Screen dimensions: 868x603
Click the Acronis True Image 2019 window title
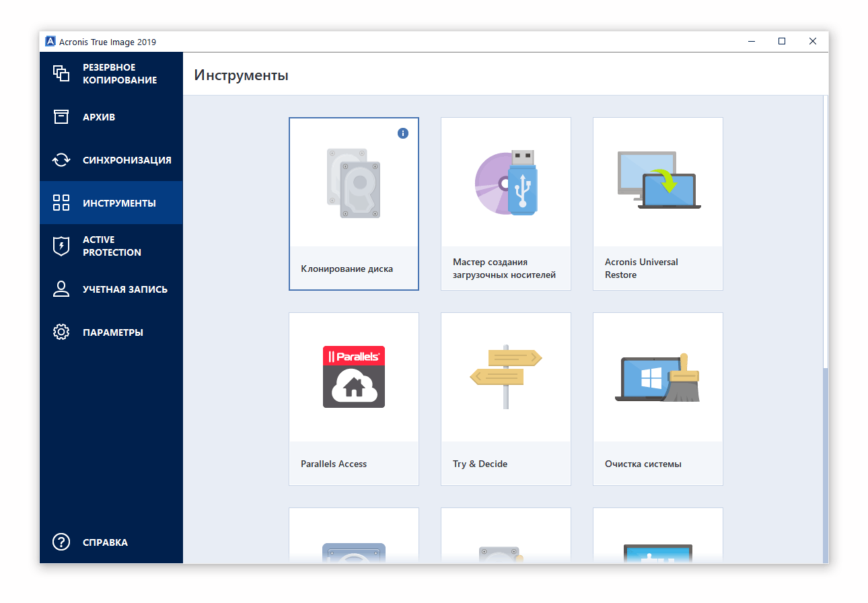coord(108,42)
